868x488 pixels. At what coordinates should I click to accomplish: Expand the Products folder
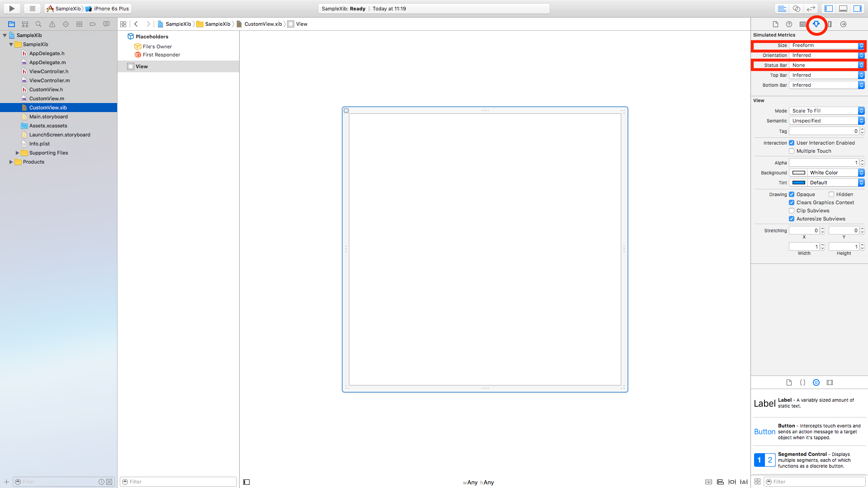click(11, 162)
